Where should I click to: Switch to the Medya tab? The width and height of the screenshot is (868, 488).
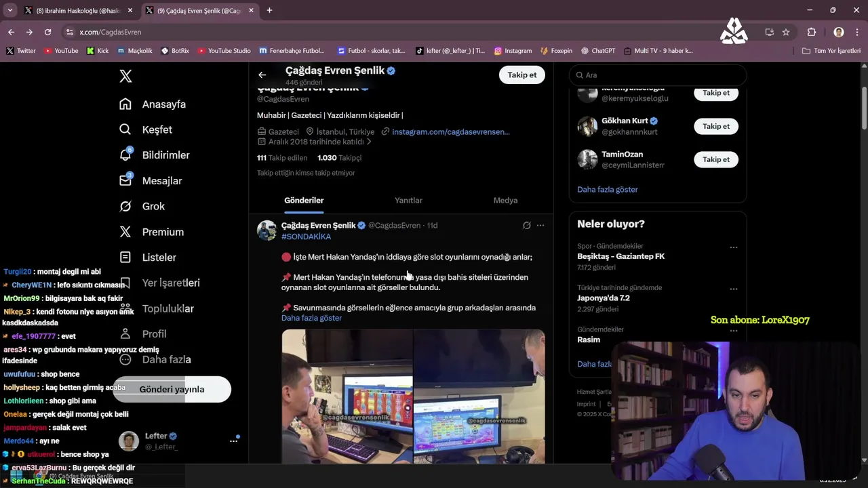[x=505, y=200]
